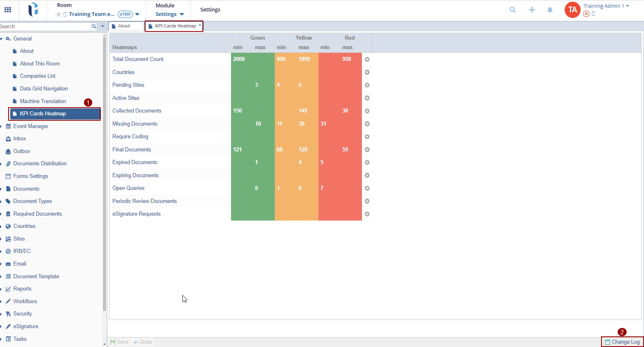Clear the Missing Documents row thresholds
The height and width of the screenshot is (347, 644).
(367, 124)
